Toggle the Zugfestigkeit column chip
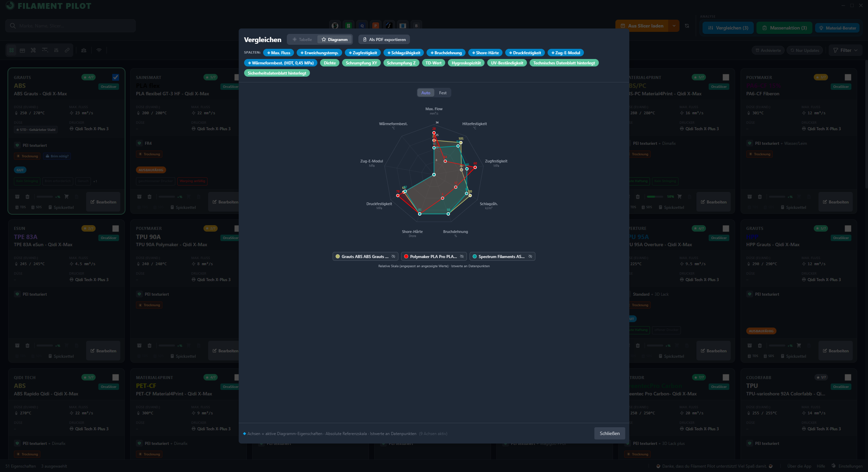 tap(363, 53)
